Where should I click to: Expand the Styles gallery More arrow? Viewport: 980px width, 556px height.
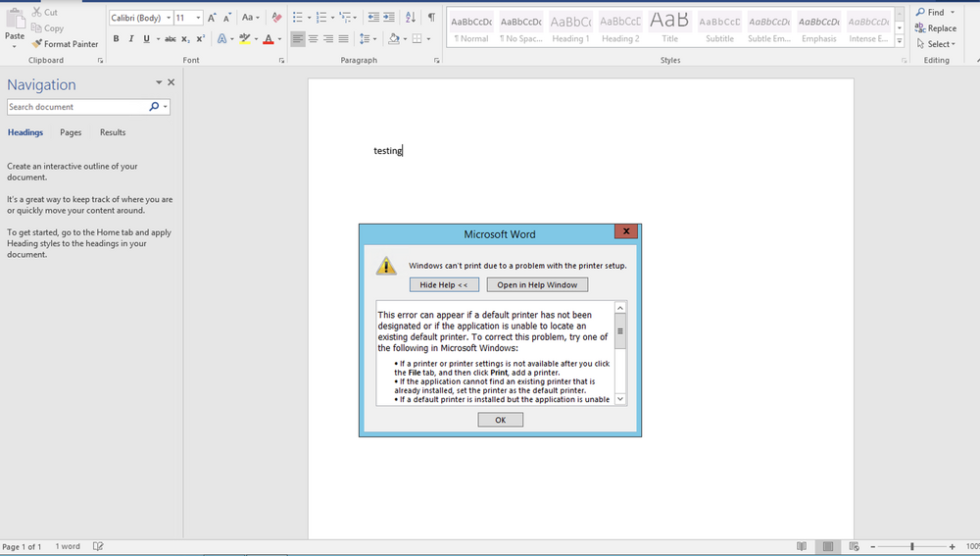pyautogui.click(x=900, y=40)
